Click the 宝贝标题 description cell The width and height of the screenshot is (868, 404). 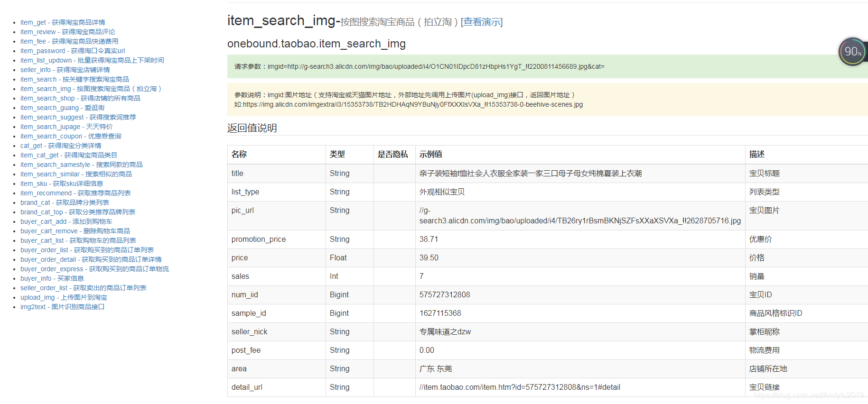click(807, 174)
